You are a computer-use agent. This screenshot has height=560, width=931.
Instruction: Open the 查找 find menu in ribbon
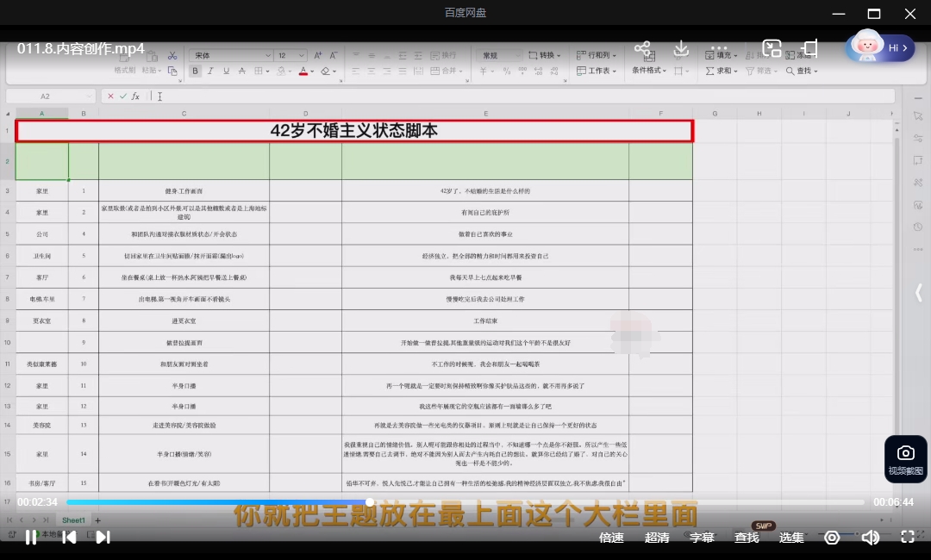pos(802,71)
